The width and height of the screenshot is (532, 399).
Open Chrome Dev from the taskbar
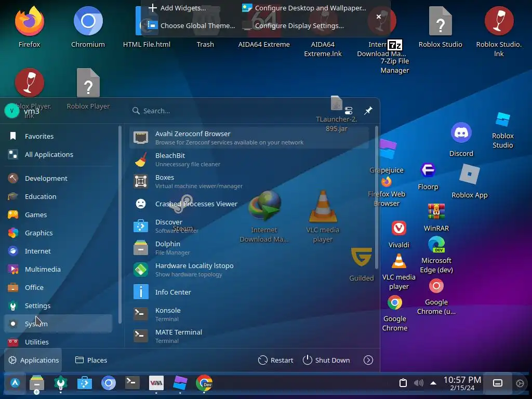[x=204, y=383]
